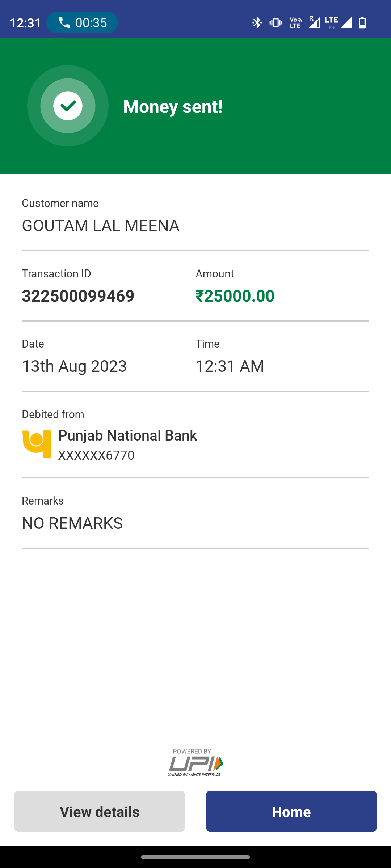
Task: Tap the Bluetooth status icon
Action: pos(257,23)
